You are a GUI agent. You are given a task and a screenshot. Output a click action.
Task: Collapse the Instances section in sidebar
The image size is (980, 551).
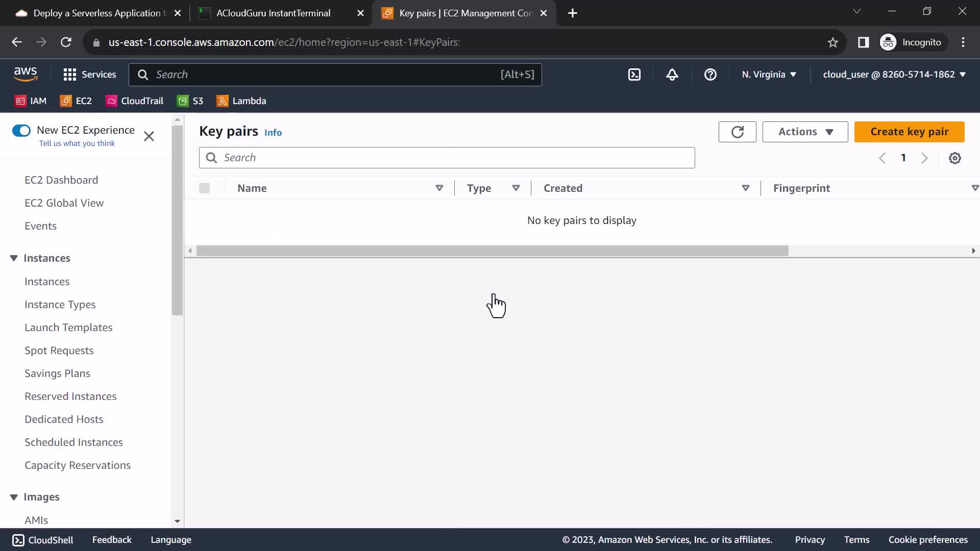pyautogui.click(x=14, y=258)
